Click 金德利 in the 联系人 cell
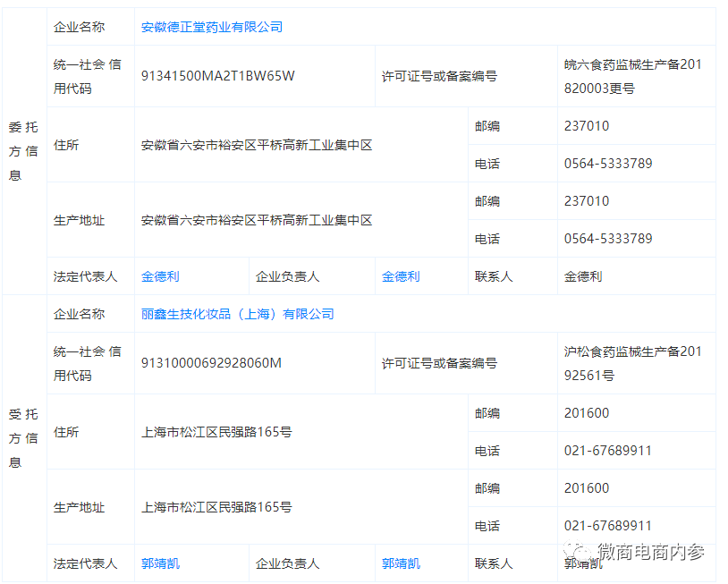This screenshot has width=728, height=584. (x=583, y=276)
